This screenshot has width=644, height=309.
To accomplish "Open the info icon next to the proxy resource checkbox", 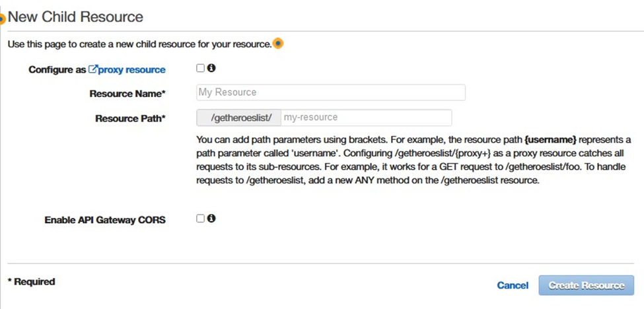I will pos(211,68).
